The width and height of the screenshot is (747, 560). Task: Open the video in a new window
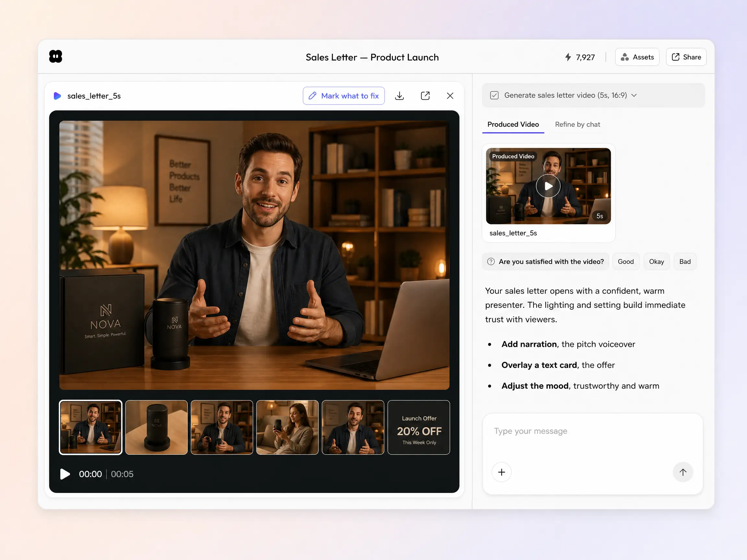point(425,96)
